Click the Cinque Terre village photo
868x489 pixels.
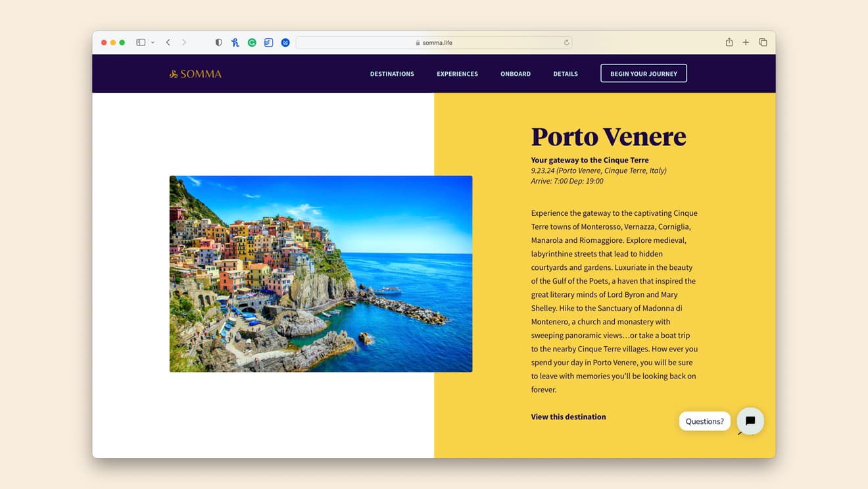321,274
